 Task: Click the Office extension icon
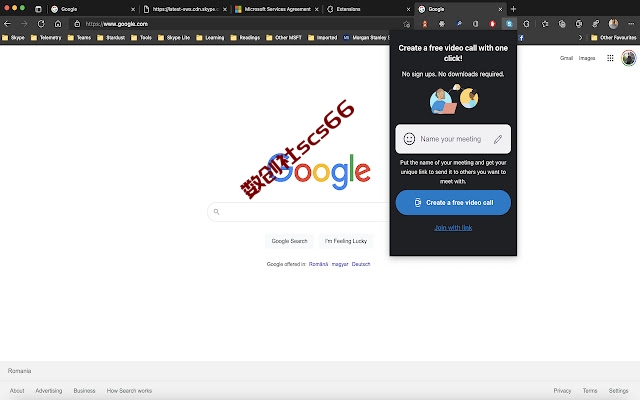point(476,24)
